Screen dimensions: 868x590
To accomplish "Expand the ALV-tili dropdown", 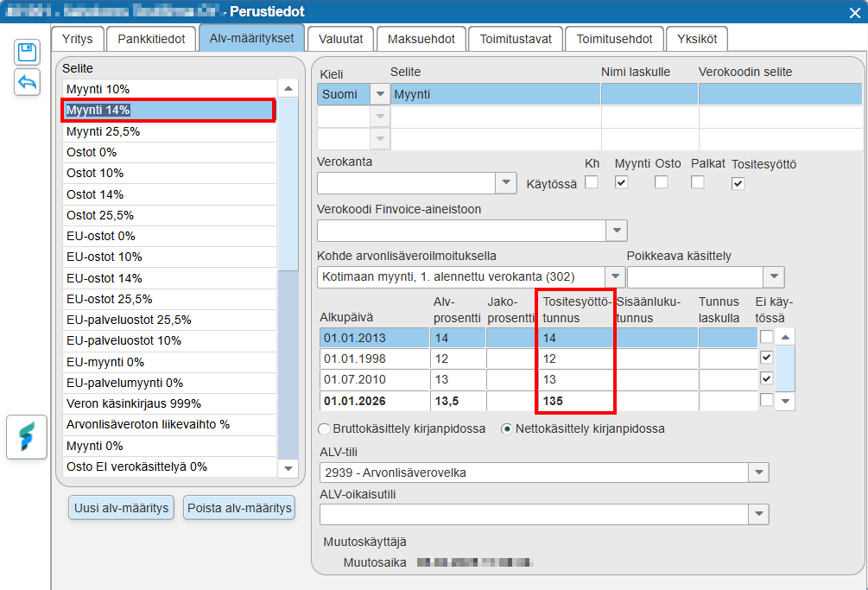I will [758, 473].
